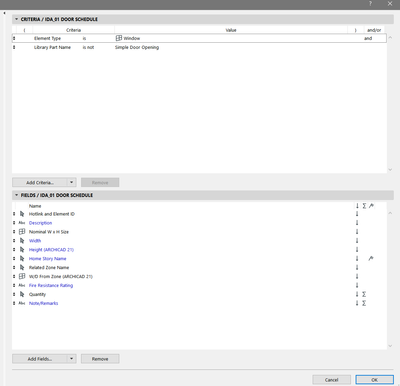
Task: Collapse the Criteria / IDA_01 Door Schedule panel
Action: pyautogui.click(x=16, y=19)
